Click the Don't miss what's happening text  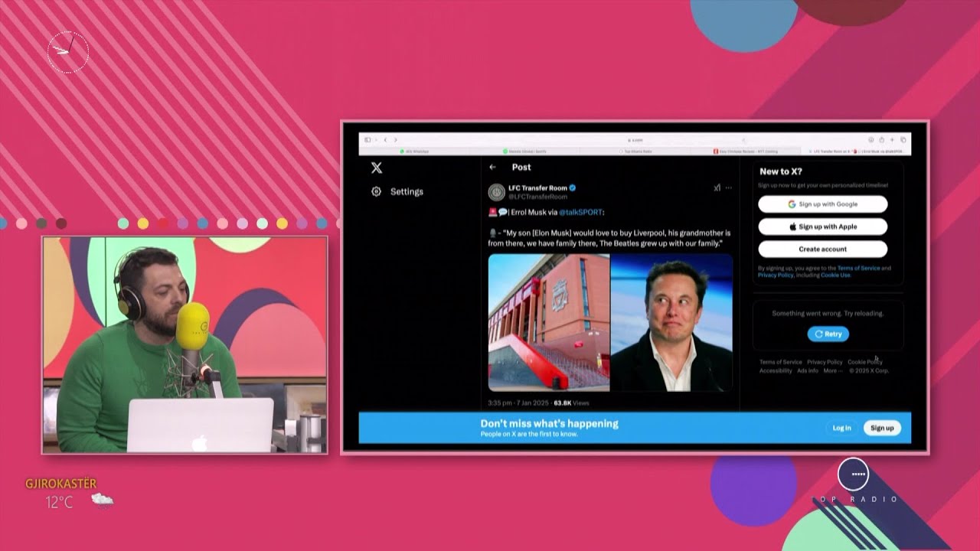point(549,423)
